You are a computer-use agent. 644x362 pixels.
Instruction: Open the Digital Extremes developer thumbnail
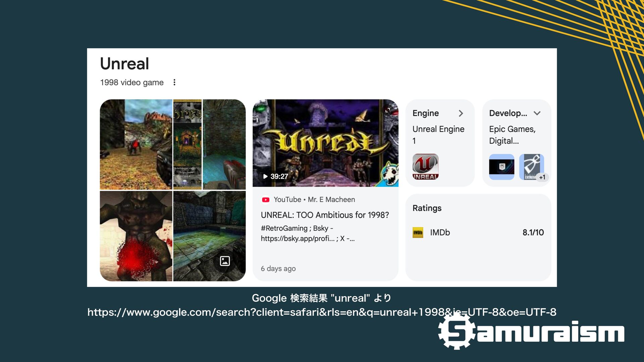click(x=531, y=167)
